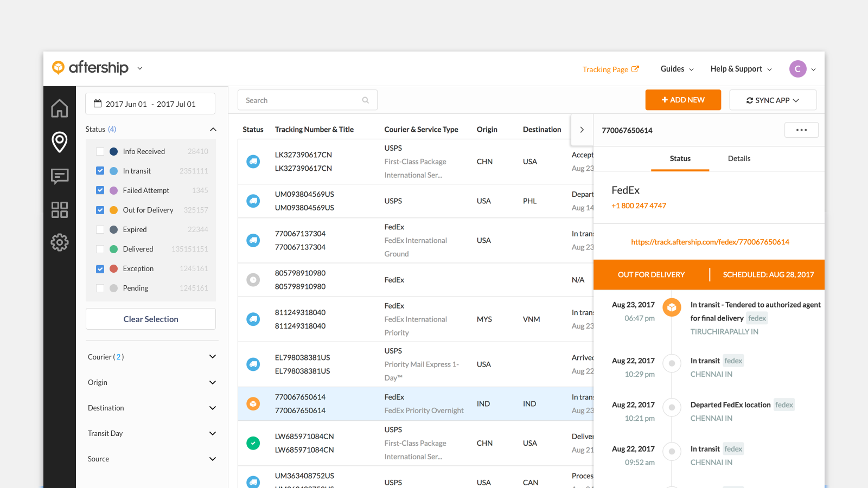The height and width of the screenshot is (488, 868).
Task: Switch to the Details tab
Action: point(739,158)
